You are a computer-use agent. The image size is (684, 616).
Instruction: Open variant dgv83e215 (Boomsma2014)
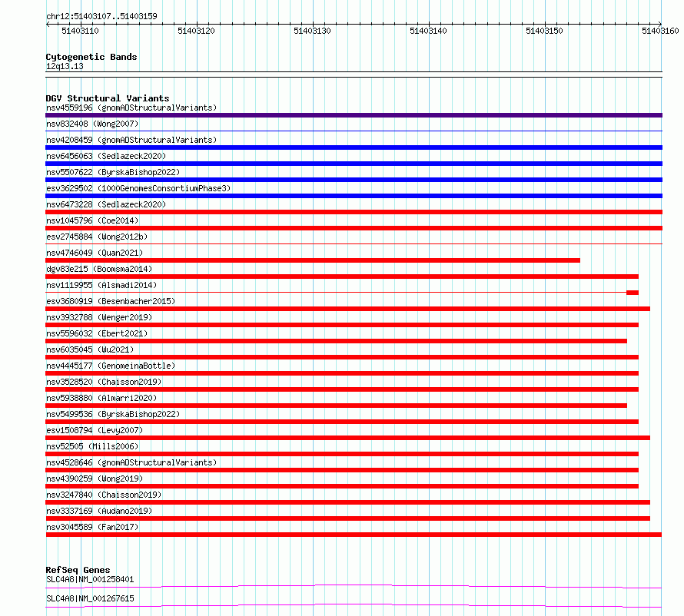pos(99,269)
